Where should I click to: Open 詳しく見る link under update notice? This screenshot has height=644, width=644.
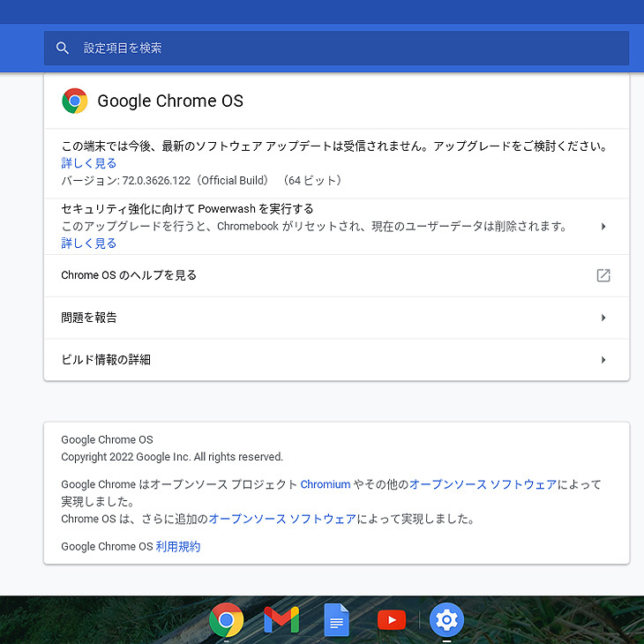pyautogui.click(x=89, y=163)
